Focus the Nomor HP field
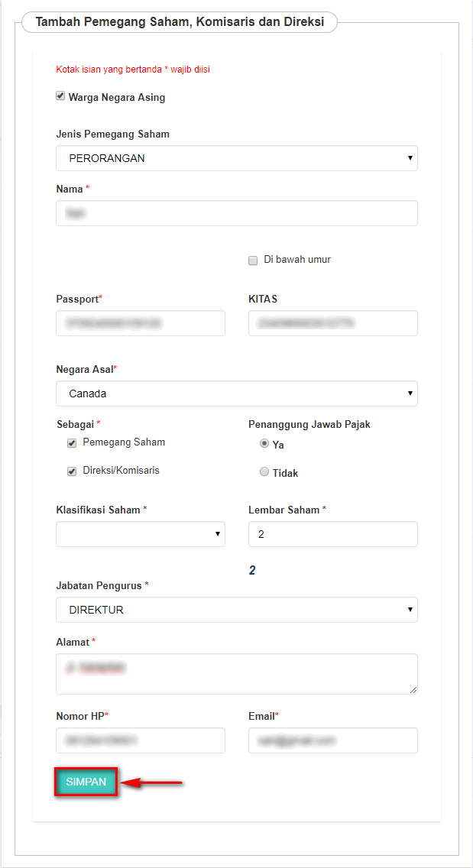Viewport: 473px width, 868px height. click(140, 740)
